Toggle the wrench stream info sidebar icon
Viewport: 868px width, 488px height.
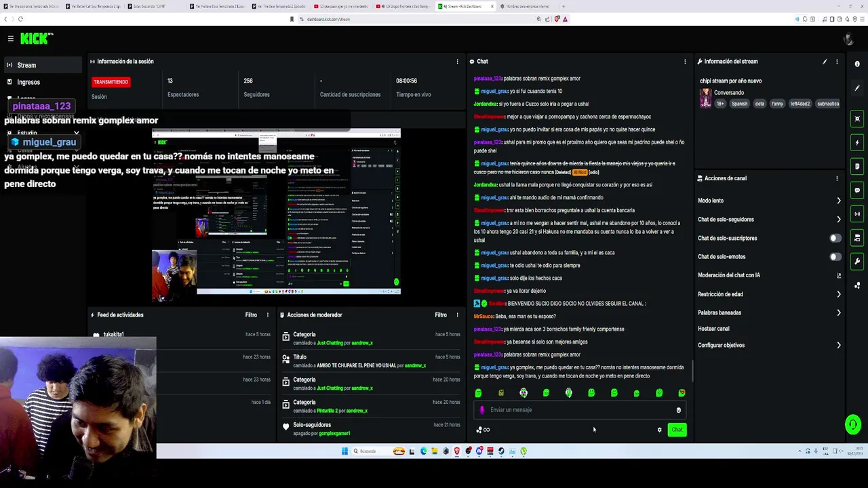coord(857,262)
